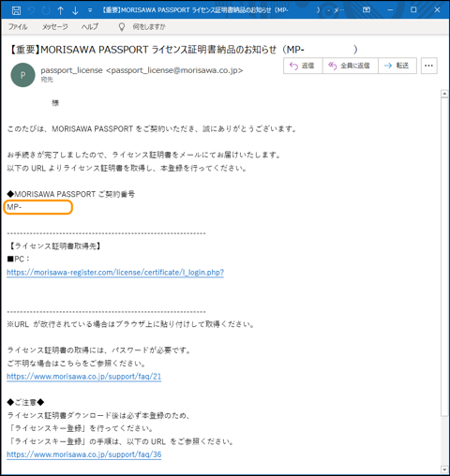Click the lightbulb tell-me icon
This screenshot has height=476, width=450.
click(x=122, y=27)
